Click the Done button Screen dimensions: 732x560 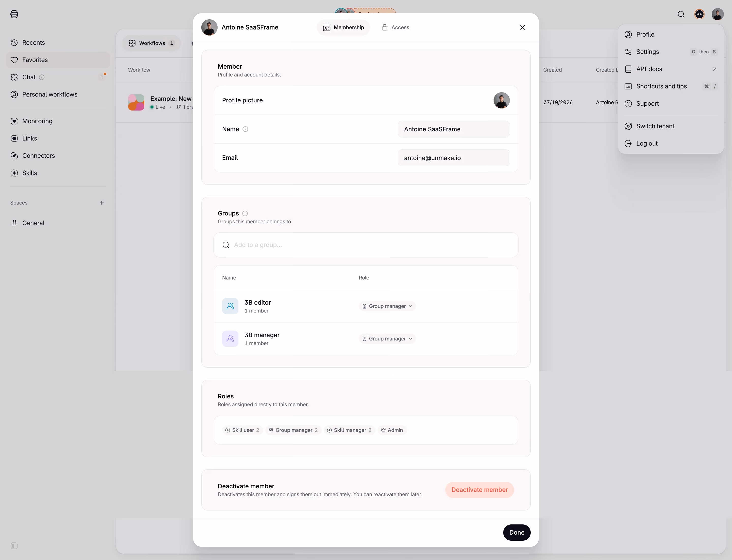pos(516,533)
